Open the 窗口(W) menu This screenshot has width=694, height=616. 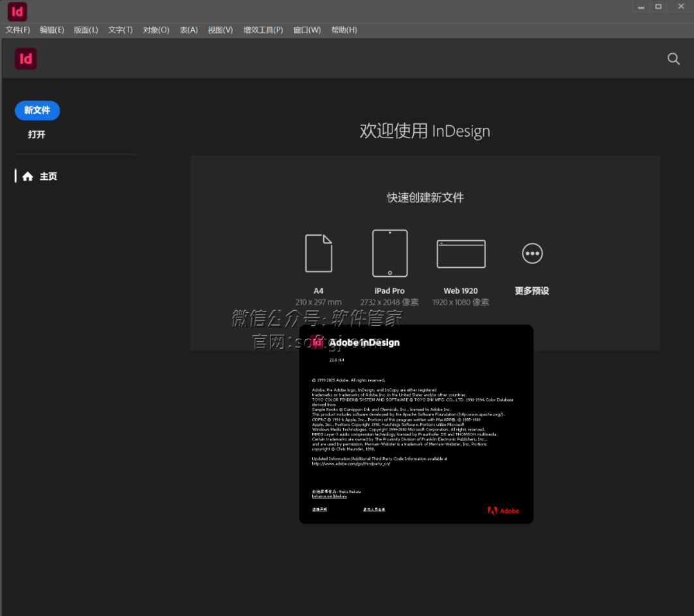(x=307, y=30)
